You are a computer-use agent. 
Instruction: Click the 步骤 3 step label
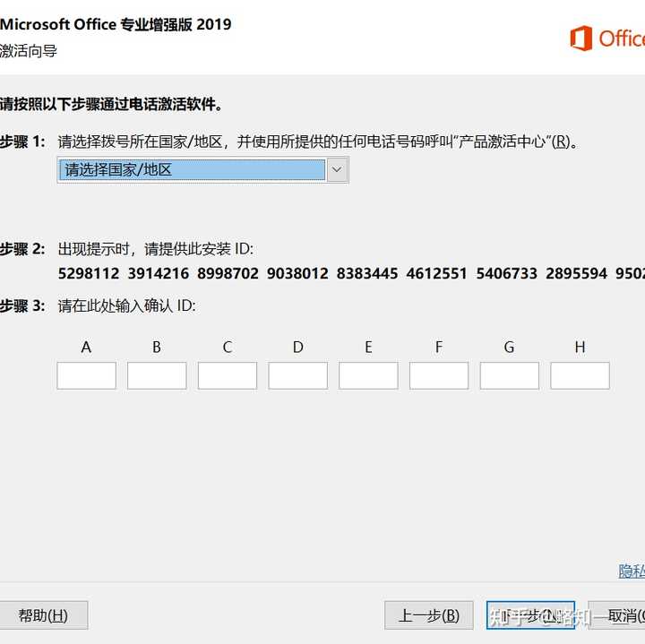[x=22, y=306]
